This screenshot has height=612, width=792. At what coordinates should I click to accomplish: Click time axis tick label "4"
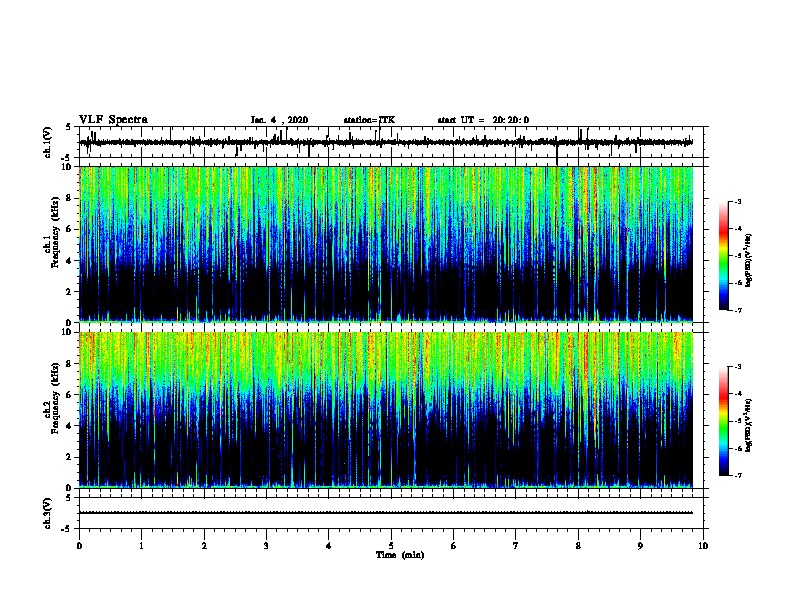pos(329,546)
